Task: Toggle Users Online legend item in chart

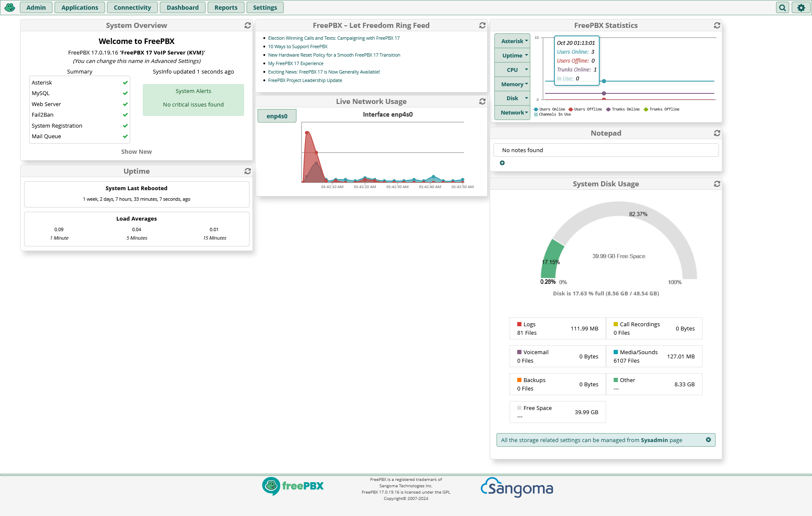Action: click(549, 109)
